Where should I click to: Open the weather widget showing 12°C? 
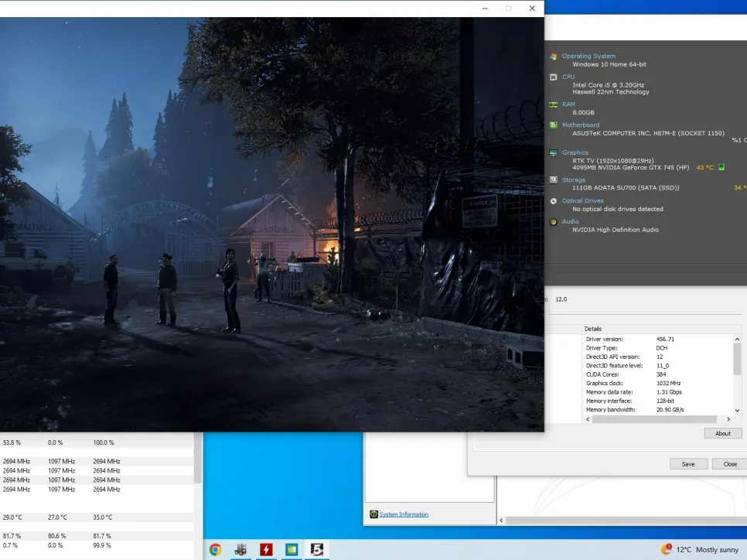699,549
